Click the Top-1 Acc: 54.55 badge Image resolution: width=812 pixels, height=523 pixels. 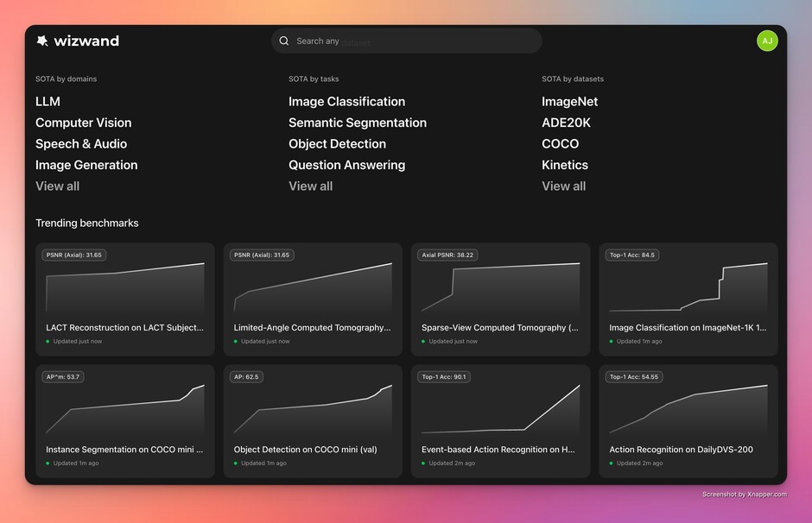click(634, 377)
